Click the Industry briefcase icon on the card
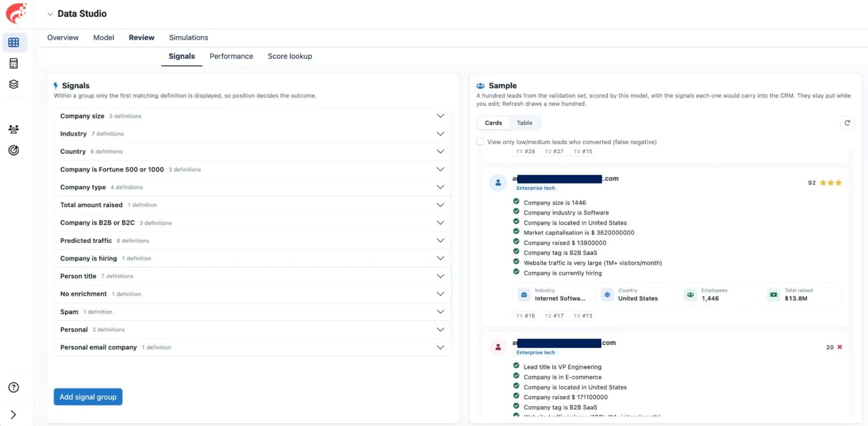The height and width of the screenshot is (426, 868). pos(524,294)
